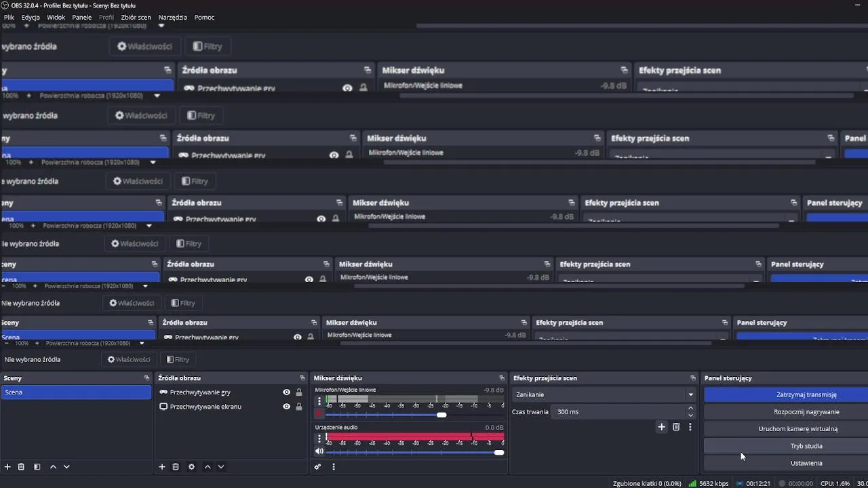The height and width of the screenshot is (488, 868).
Task: Toggle lock on Przechwytywanie ekranu
Action: [x=298, y=407]
